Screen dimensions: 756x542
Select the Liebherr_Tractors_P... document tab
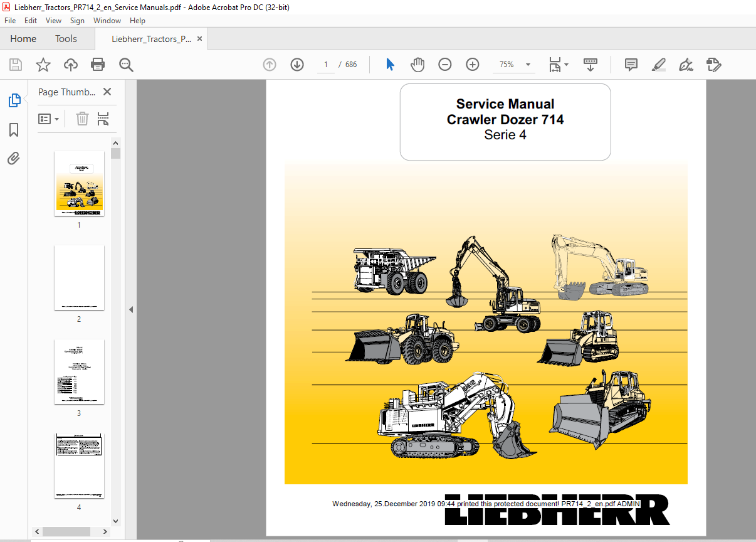coord(151,39)
